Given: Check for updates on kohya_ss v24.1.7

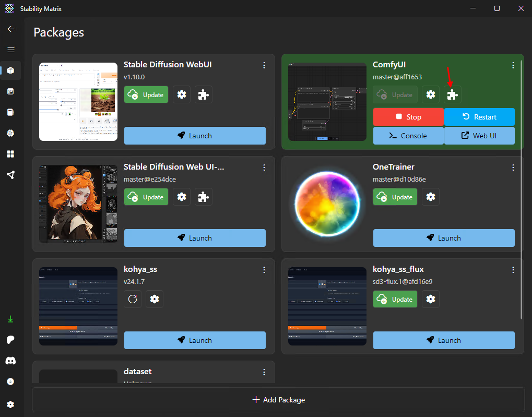Looking at the screenshot, I should click(133, 299).
